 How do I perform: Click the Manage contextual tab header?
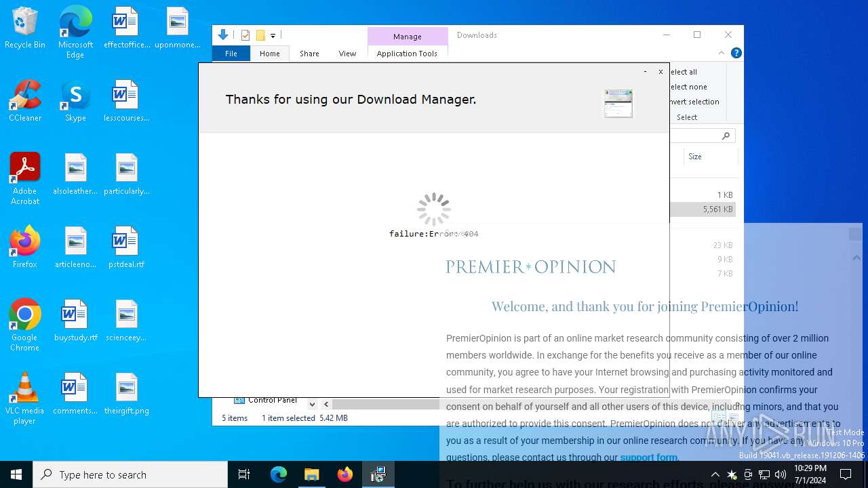point(407,37)
